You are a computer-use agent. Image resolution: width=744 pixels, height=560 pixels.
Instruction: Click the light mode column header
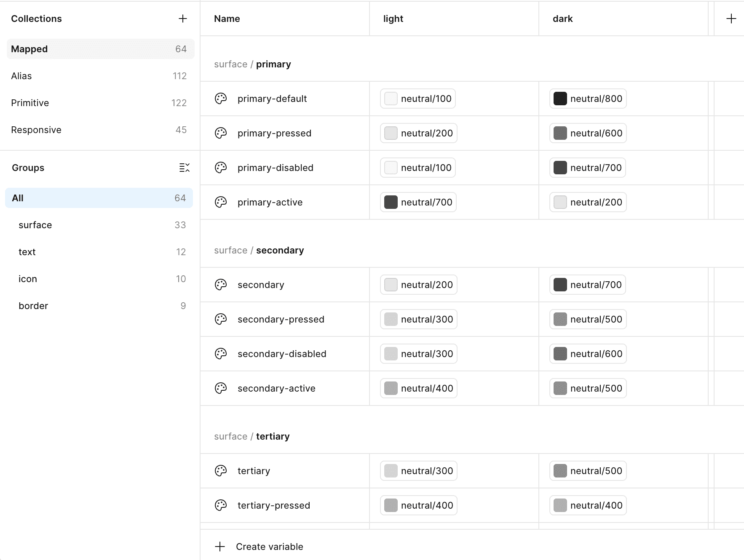point(454,19)
